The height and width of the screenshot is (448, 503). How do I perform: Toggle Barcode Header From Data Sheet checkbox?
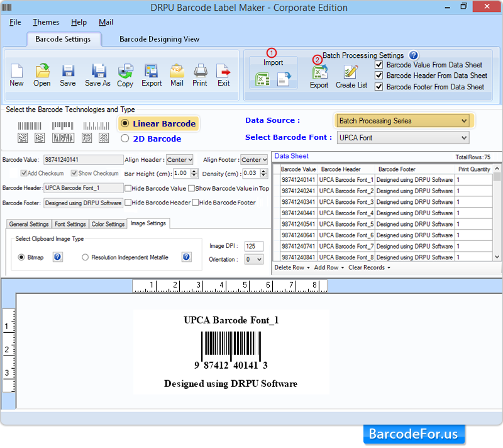pos(379,76)
